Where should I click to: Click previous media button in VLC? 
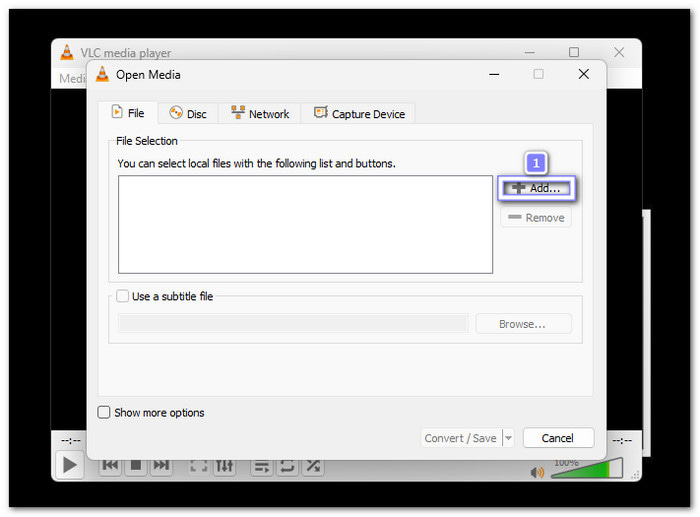(110, 465)
